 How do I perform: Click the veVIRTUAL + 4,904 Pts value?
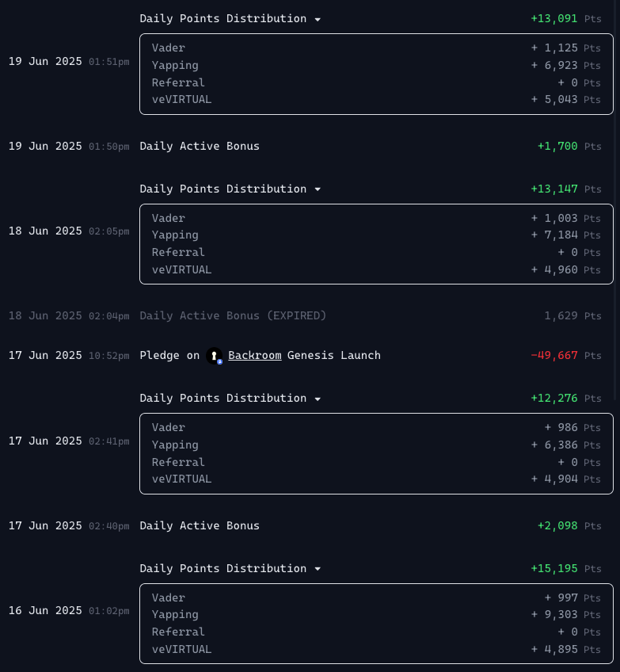pyautogui.click(x=565, y=479)
